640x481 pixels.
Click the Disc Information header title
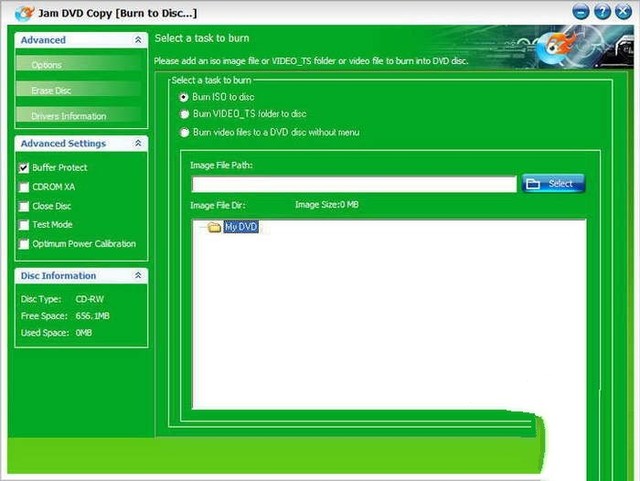point(58,276)
